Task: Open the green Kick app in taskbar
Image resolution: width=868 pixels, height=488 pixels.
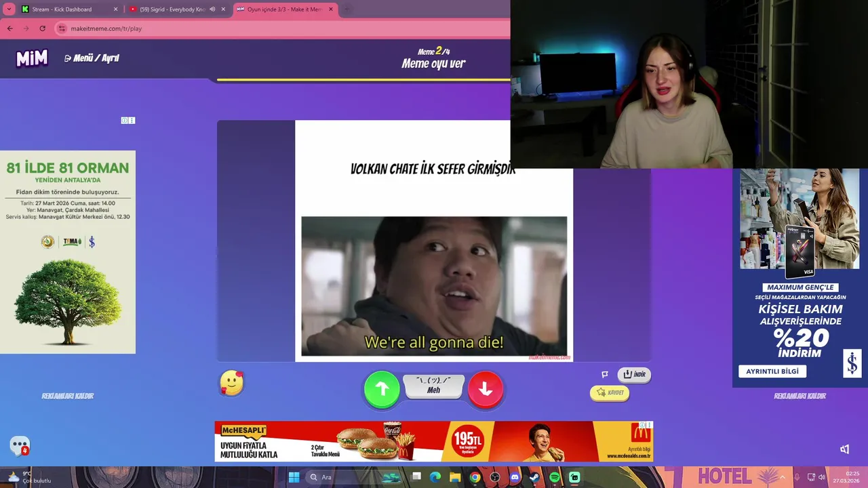Action: [x=574, y=477]
